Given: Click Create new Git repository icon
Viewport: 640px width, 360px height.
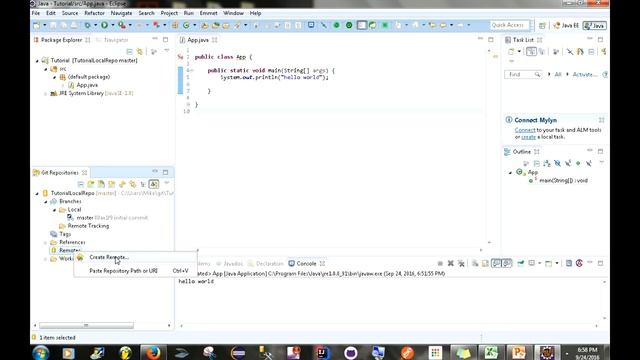Looking at the screenshot, I should coord(111,184).
